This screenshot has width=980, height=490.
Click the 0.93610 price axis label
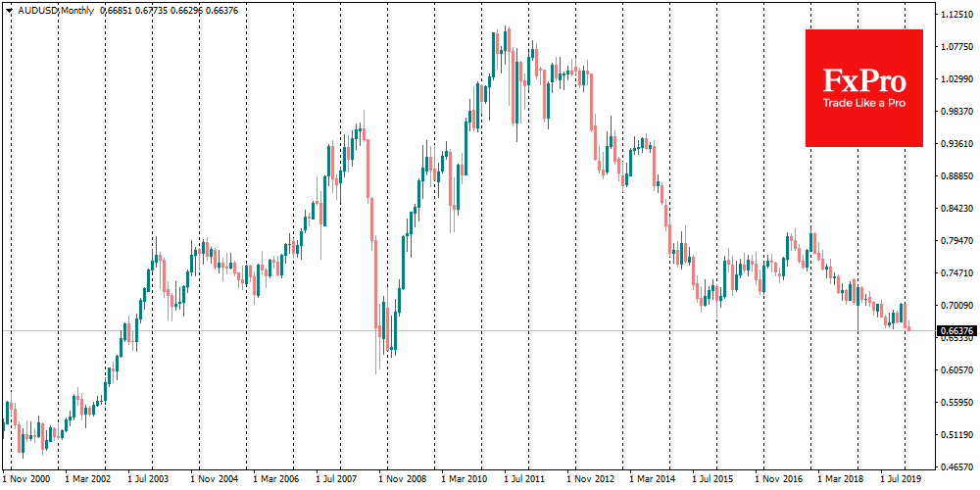(x=955, y=144)
